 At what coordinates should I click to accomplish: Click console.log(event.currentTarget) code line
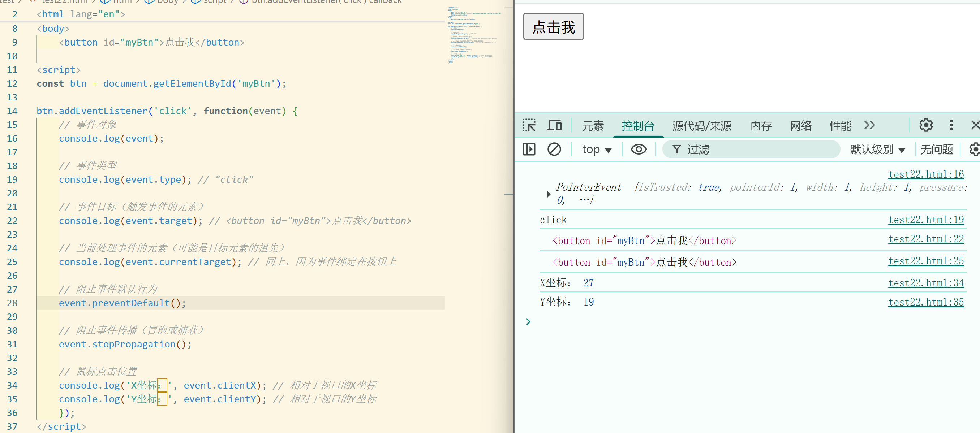point(150,262)
